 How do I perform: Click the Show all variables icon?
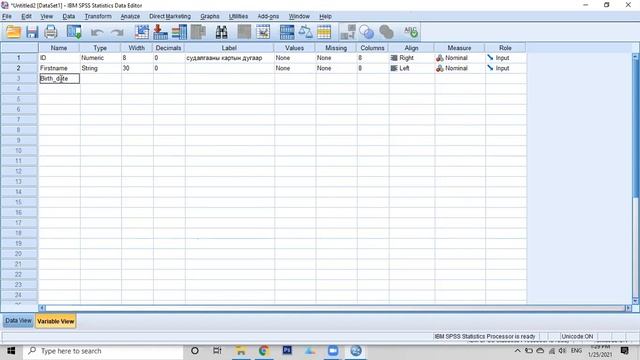[386, 32]
